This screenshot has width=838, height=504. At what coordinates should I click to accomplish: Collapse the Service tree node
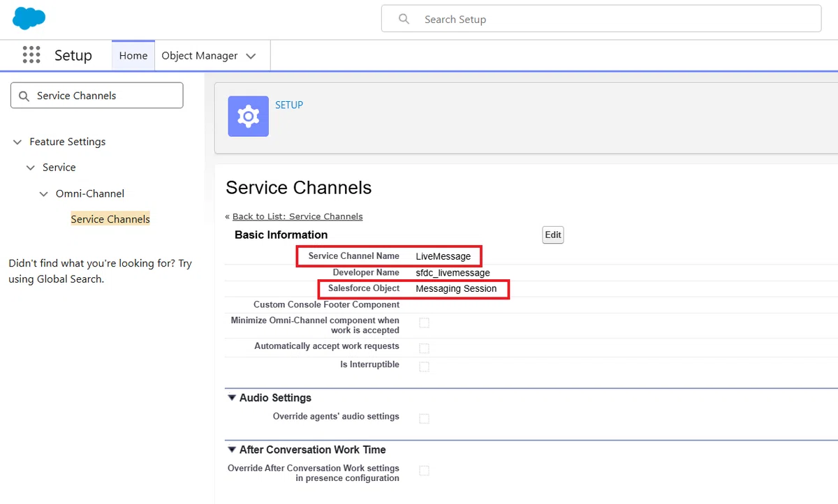tap(31, 168)
